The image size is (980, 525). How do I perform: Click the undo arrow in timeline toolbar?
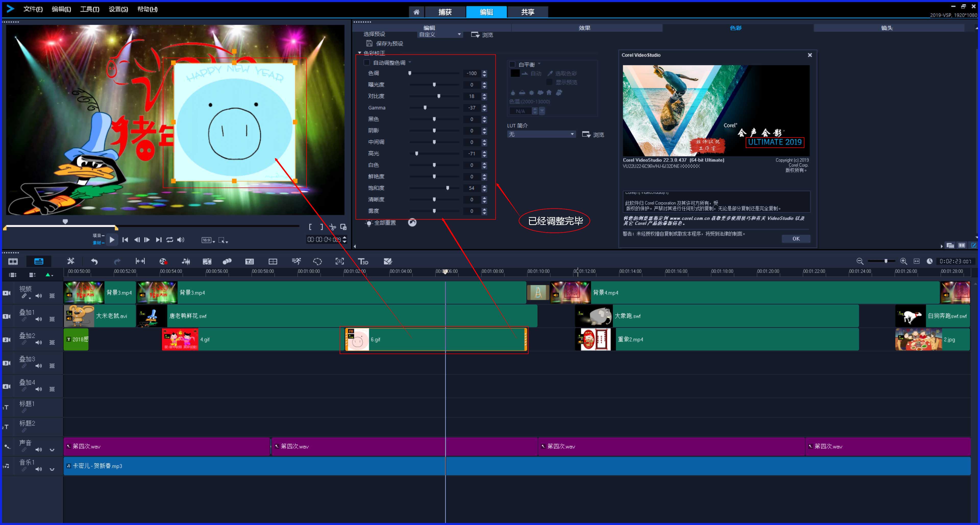pos(94,261)
